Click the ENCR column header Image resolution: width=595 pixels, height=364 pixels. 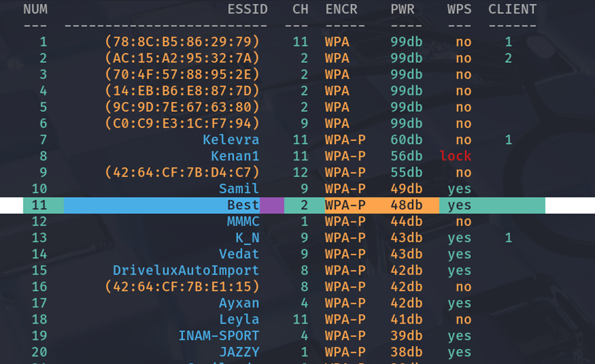(341, 9)
